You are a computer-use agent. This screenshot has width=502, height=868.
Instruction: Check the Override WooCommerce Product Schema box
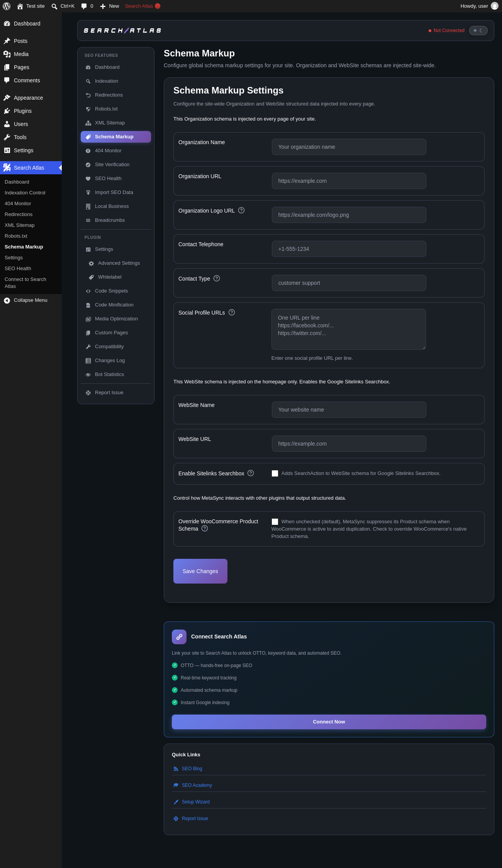(x=275, y=522)
